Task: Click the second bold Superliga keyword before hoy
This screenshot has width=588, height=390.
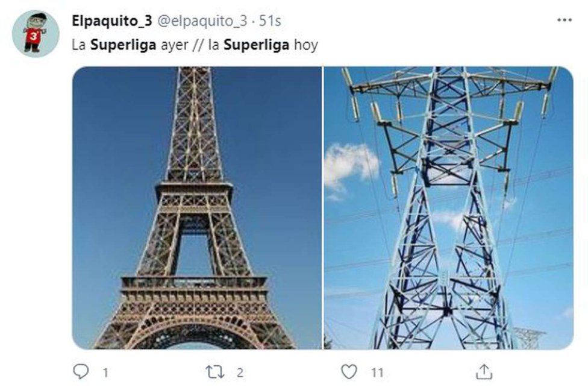Action: click(x=256, y=45)
